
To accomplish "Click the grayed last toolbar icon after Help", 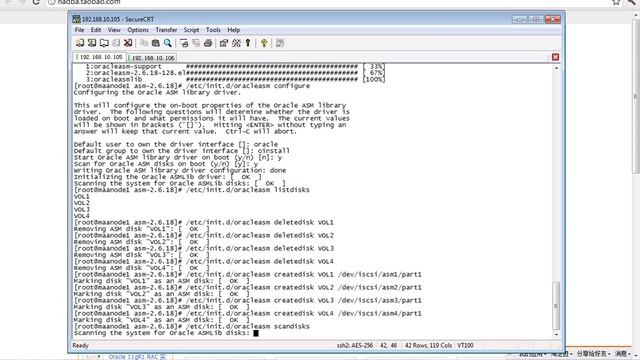I will pyautogui.click(x=280, y=43).
